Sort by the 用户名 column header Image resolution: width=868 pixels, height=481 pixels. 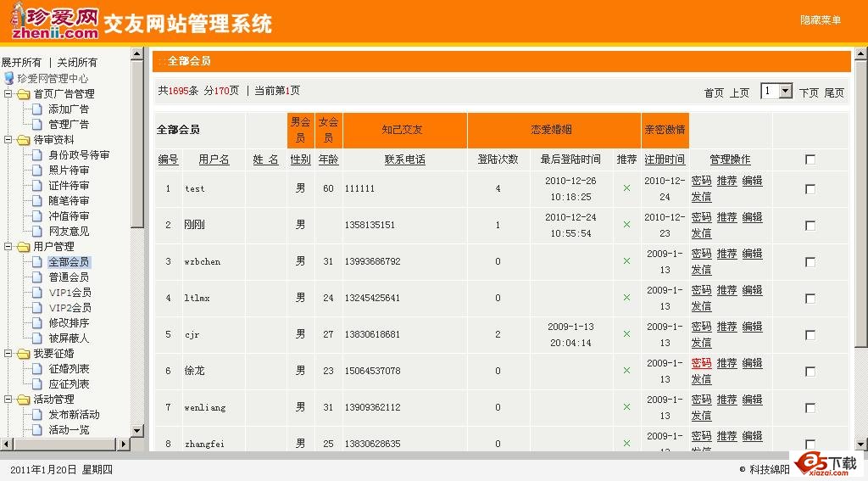pos(214,159)
